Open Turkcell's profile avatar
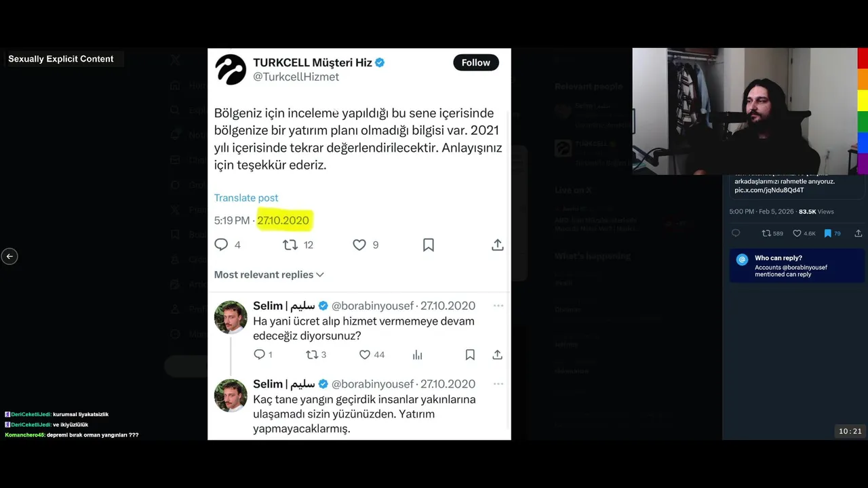The image size is (868, 488). click(231, 69)
